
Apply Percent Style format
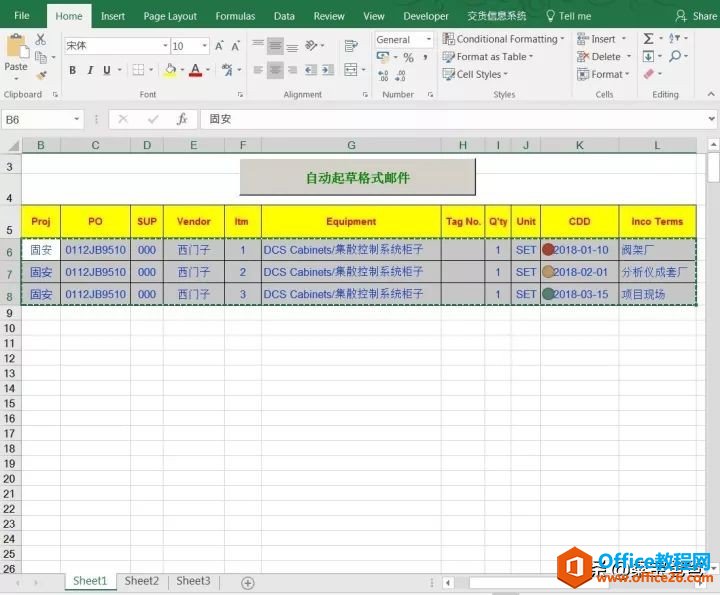(408, 57)
